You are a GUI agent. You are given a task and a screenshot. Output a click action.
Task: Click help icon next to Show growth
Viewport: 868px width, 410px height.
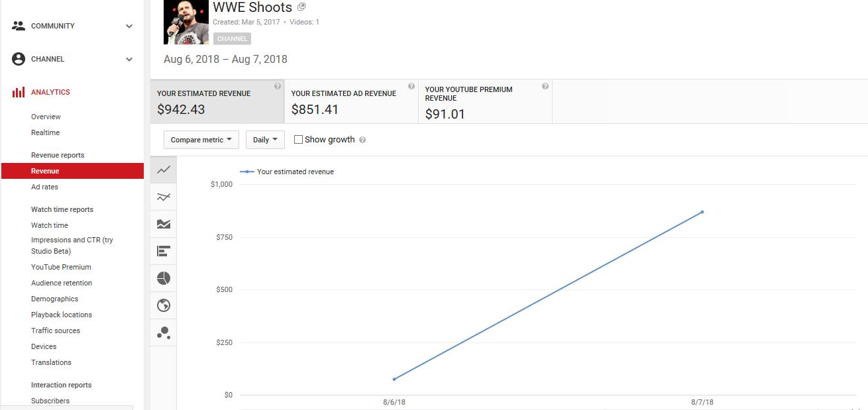point(362,140)
